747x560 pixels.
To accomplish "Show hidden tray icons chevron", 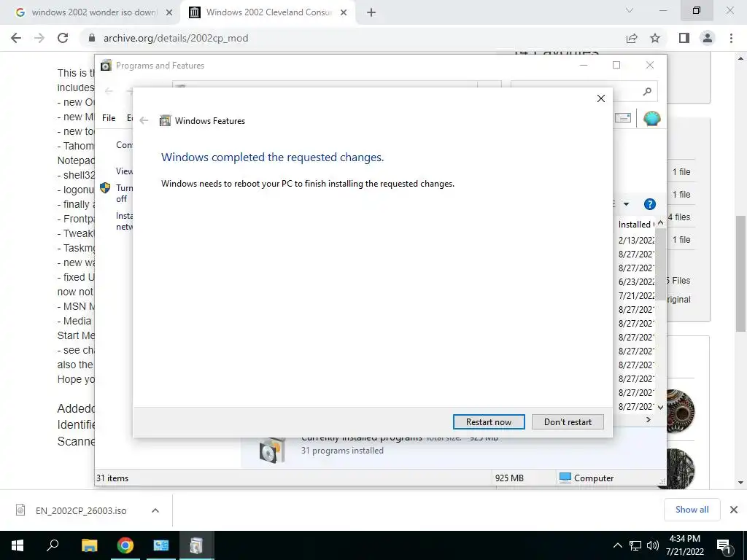I will 617,545.
